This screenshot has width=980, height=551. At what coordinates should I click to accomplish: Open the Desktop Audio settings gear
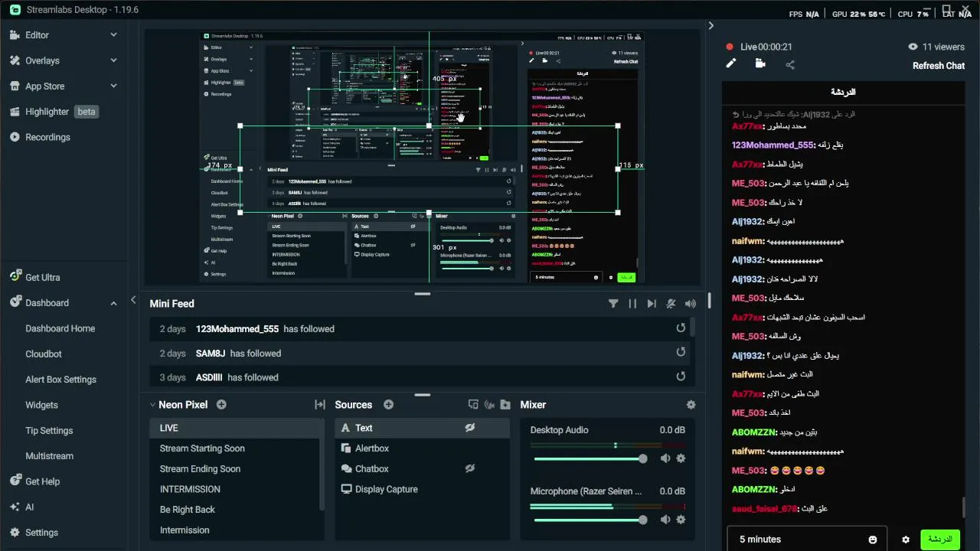point(681,458)
